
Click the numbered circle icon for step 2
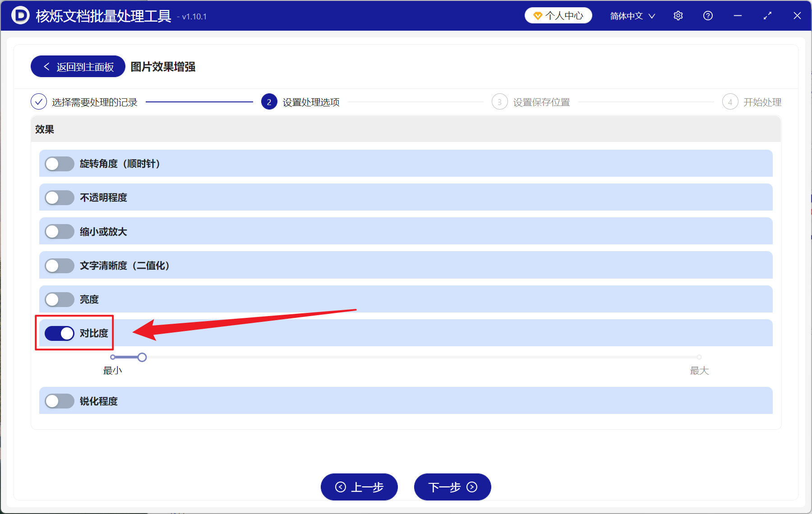click(269, 102)
